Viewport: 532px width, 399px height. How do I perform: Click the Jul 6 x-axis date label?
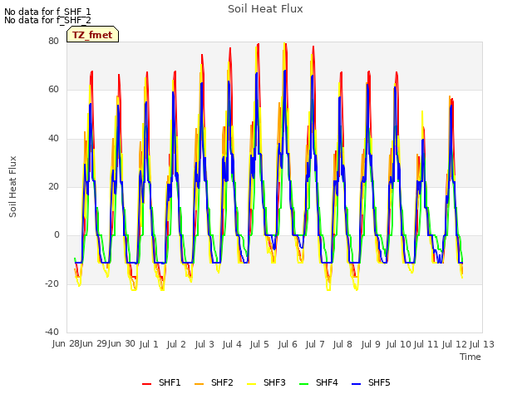pos(288,344)
